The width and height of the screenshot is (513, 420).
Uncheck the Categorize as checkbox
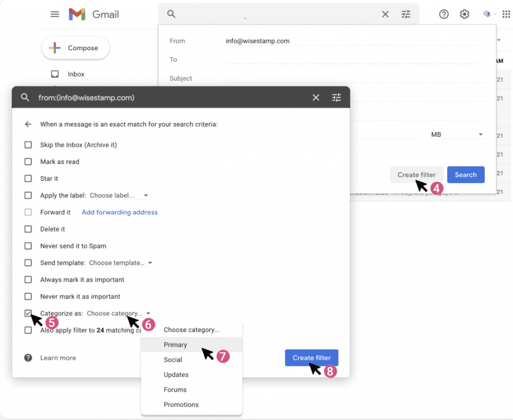(28, 313)
